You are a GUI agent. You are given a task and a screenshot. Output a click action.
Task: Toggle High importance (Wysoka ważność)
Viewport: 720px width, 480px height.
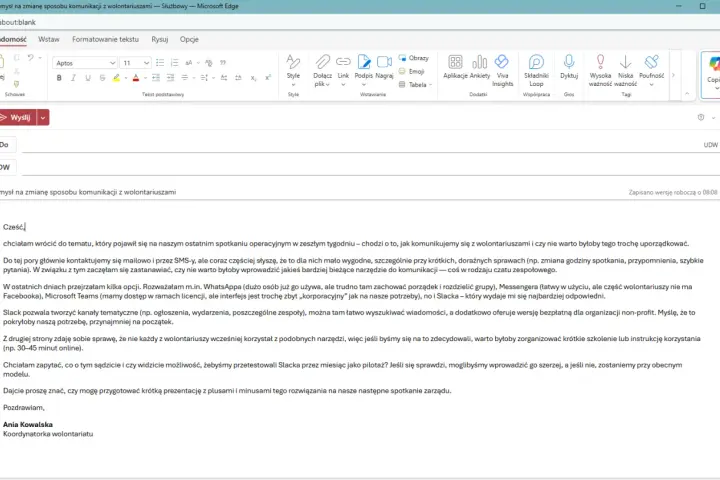point(600,71)
